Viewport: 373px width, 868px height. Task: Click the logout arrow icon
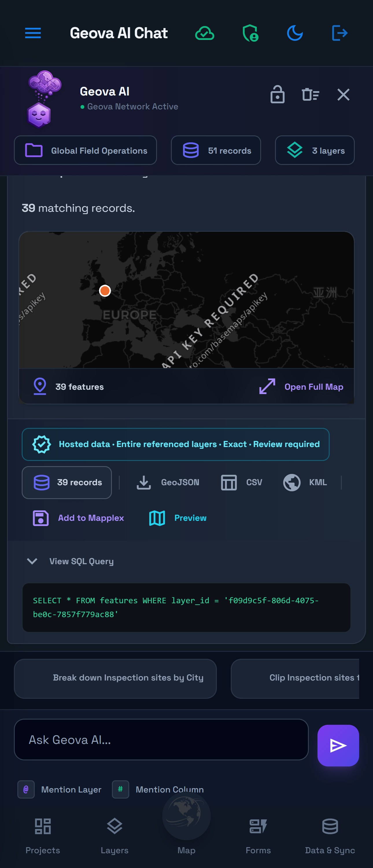[x=339, y=33]
